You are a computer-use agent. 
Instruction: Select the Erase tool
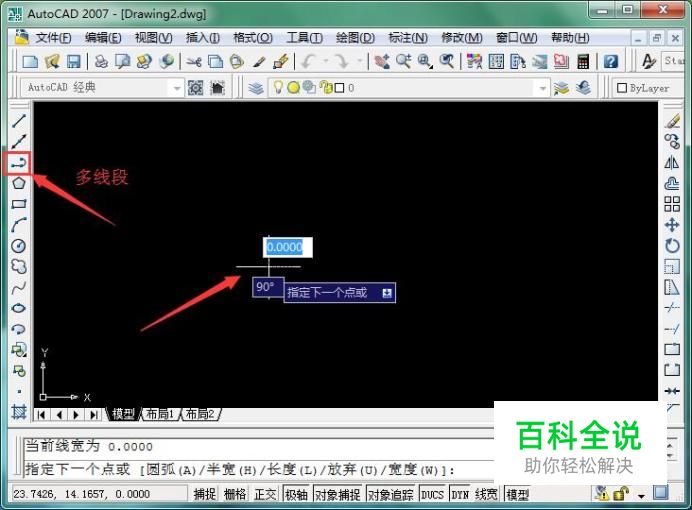click(x=672, y=120)
